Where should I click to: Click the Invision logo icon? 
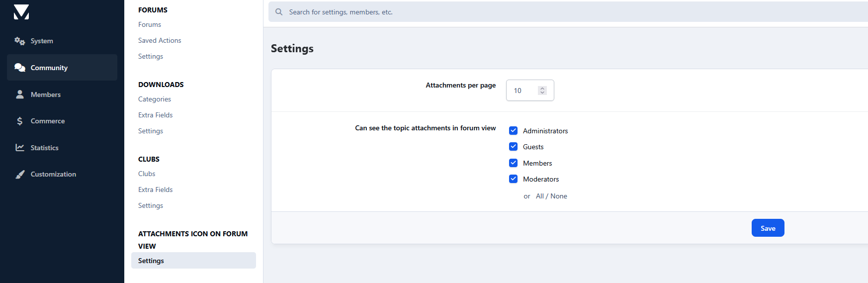(x=21, y=12)
